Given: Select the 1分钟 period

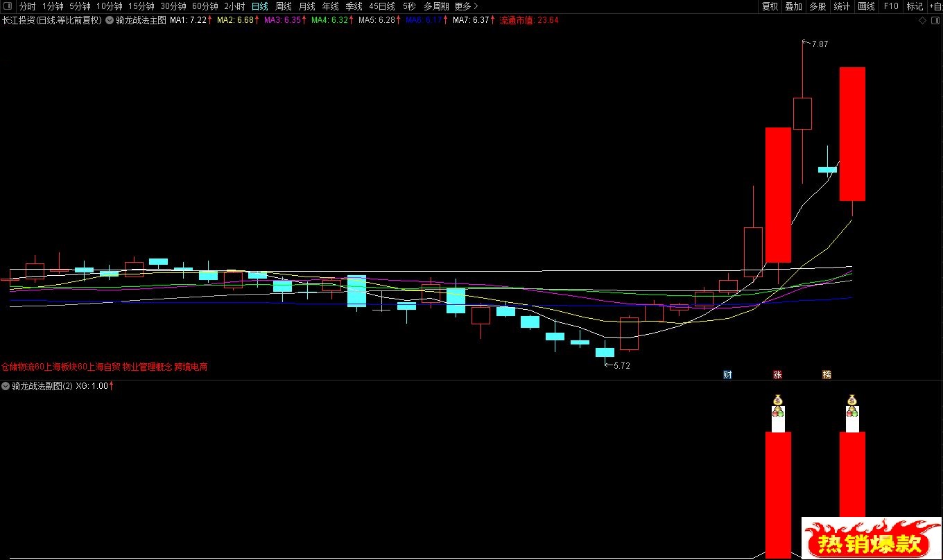Looking at the screenshot, I should (x=53, y=6).
